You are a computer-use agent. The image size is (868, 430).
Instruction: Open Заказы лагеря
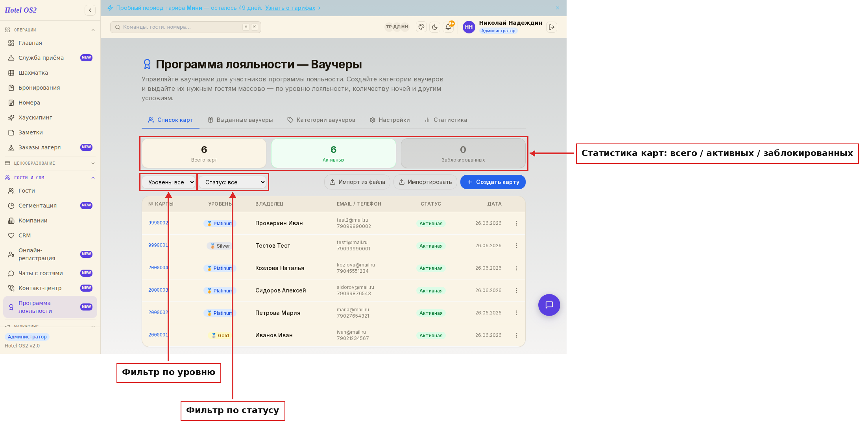[50, 147]
